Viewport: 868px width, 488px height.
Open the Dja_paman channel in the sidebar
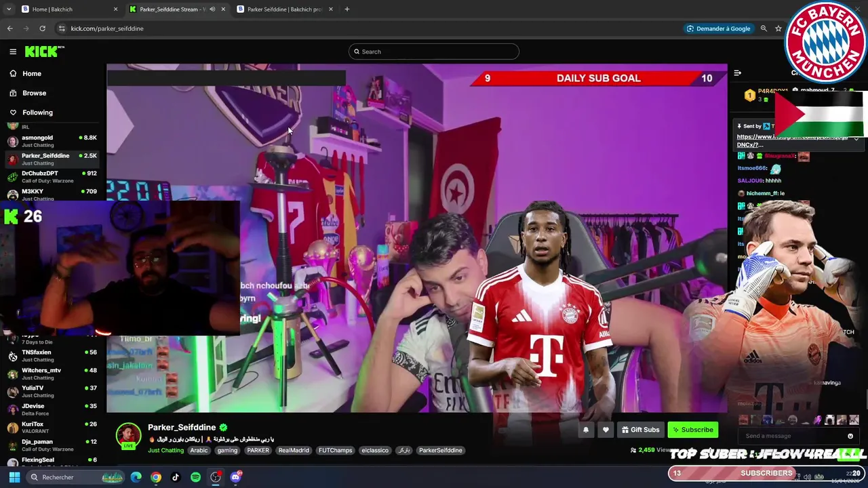(53, 445)
